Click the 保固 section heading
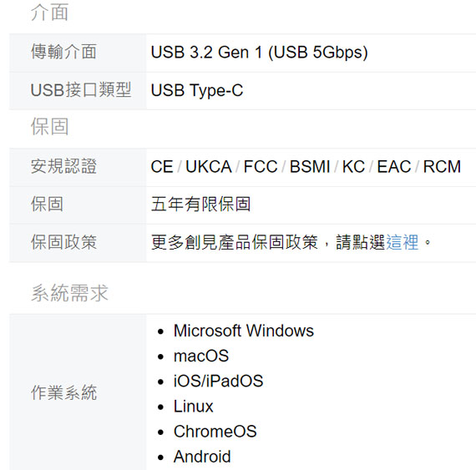The width and height of the screenshot is (476, 470). [x=49, y=127]
